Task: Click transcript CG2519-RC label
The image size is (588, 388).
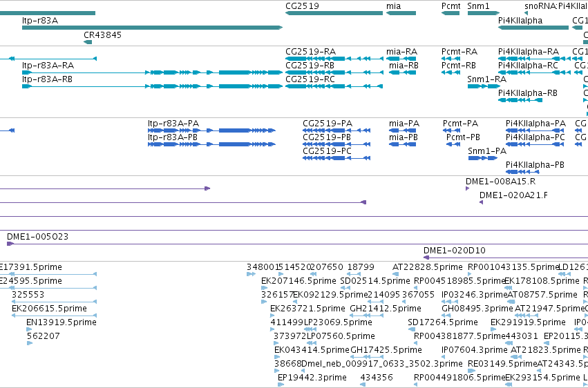Action: tap(310, 79)
